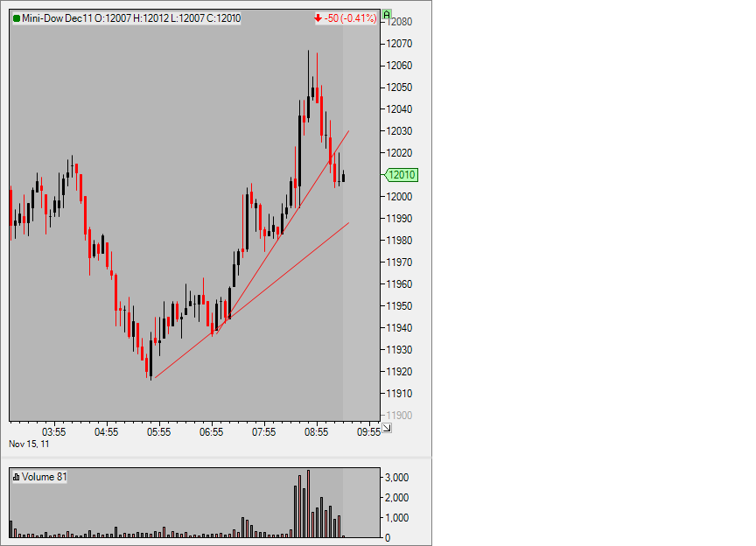This screenshot has height=546, width=756.
Task: Click the 12040 price axis label
Action: 399,109
